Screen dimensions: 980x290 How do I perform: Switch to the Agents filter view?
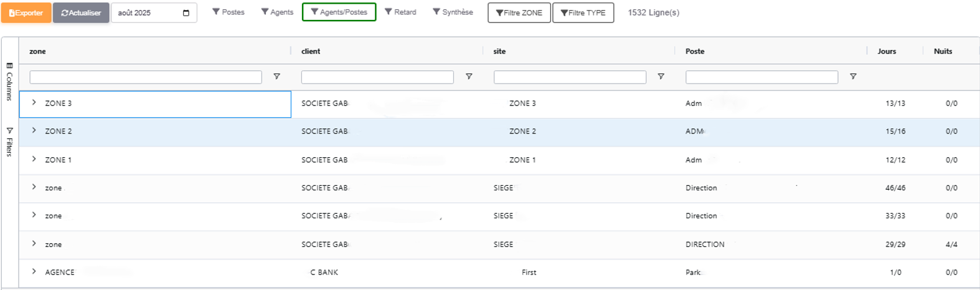pyautogui.click(x=276, y=12)
